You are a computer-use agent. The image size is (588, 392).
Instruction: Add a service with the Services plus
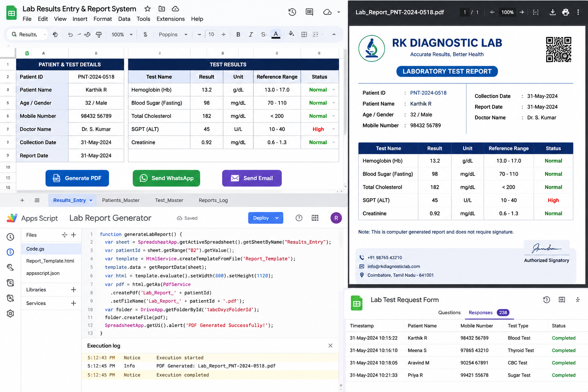73,303
